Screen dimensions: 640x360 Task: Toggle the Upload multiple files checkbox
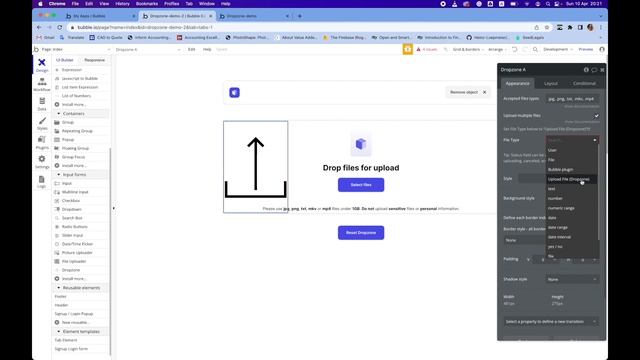(596, 116)
